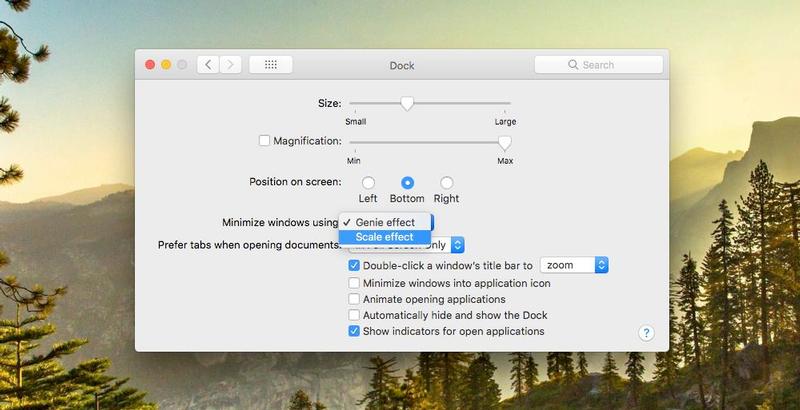This screenshot has width=800, height=410.
Task: Click the Position on screen label
Action: tap(295, 182)
